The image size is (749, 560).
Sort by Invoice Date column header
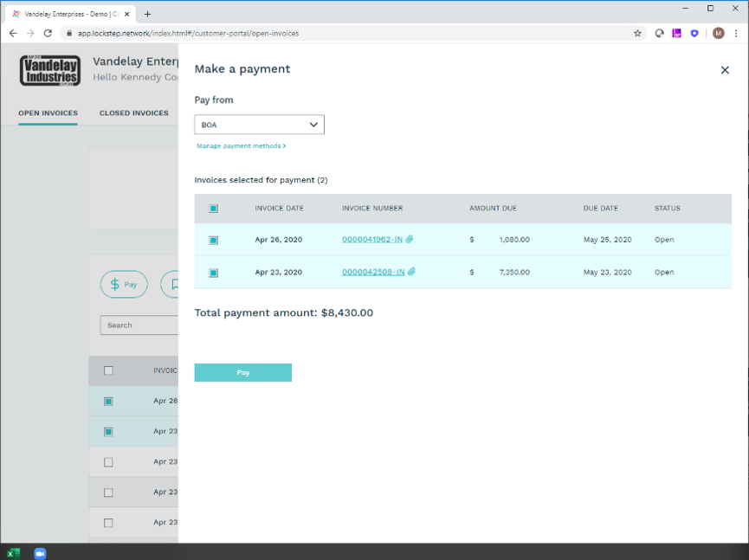tap(279, 208)
